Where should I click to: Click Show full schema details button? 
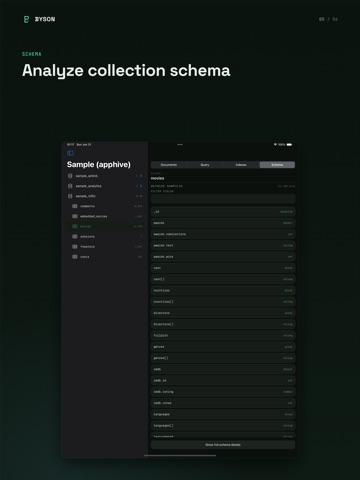223,445
